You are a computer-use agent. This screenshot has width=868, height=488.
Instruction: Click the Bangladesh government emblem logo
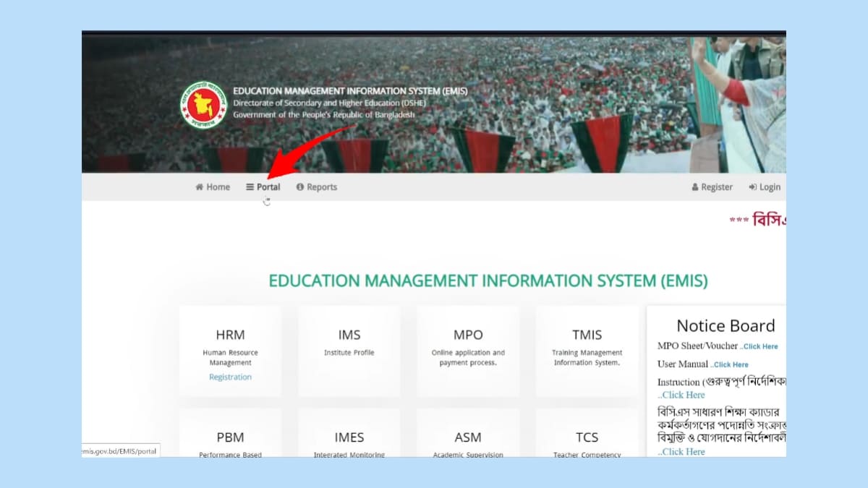[x=203, y=105]
